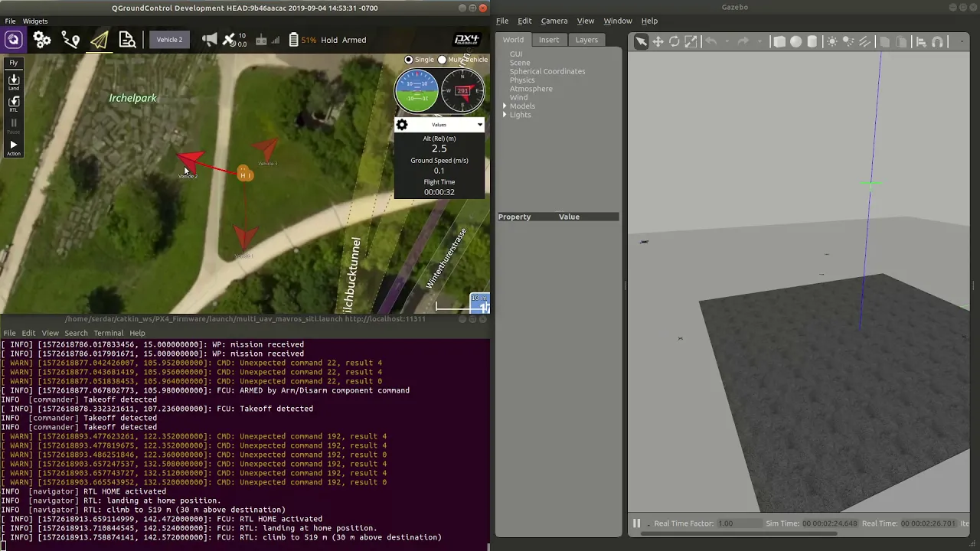Viewport: 980px width, 551px height.
Task: Open QGroundControl application settings icon
Action: click(13, 40)
